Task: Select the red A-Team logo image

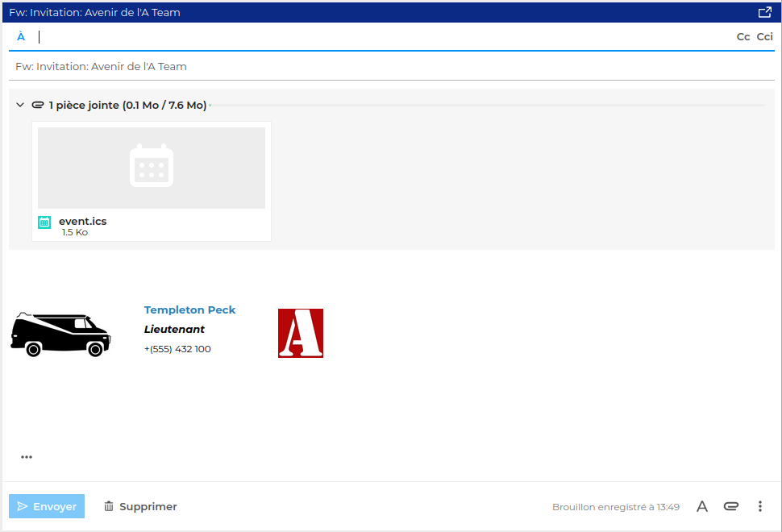Action: pos(301,333)
